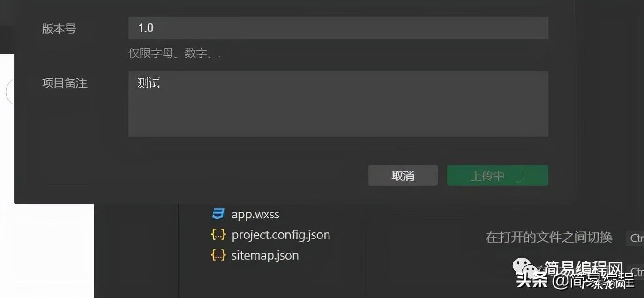Click inside the 项目备注 remark textarea
The height and width of the screenshot is (298, 644).
click(338, 103)
